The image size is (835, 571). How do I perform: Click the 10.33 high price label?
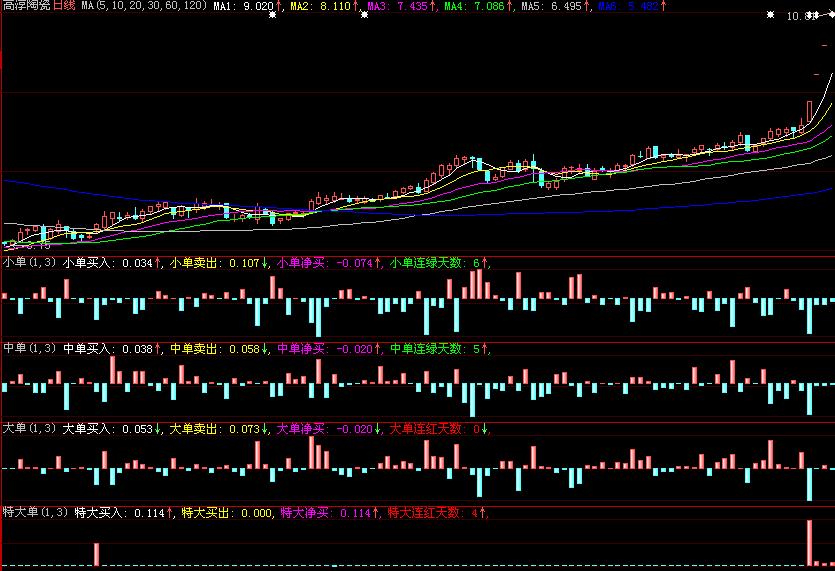coord(802,16)
